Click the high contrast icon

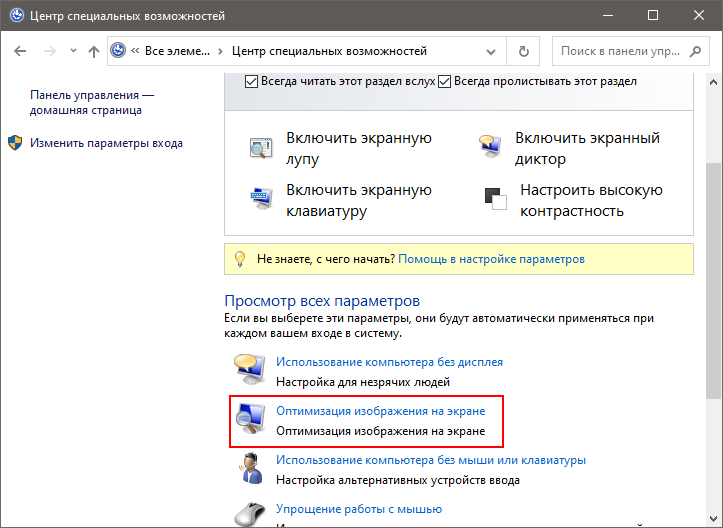coord(492,200)
